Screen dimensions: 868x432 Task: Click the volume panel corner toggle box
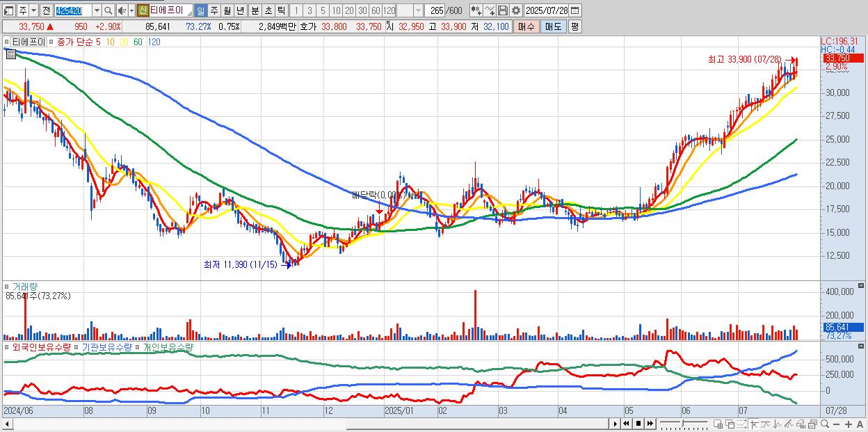pos(862,285)
